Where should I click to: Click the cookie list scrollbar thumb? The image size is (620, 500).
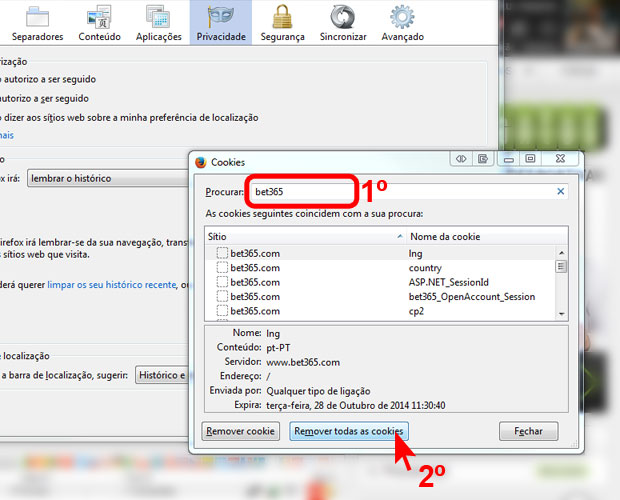(561, 266)
